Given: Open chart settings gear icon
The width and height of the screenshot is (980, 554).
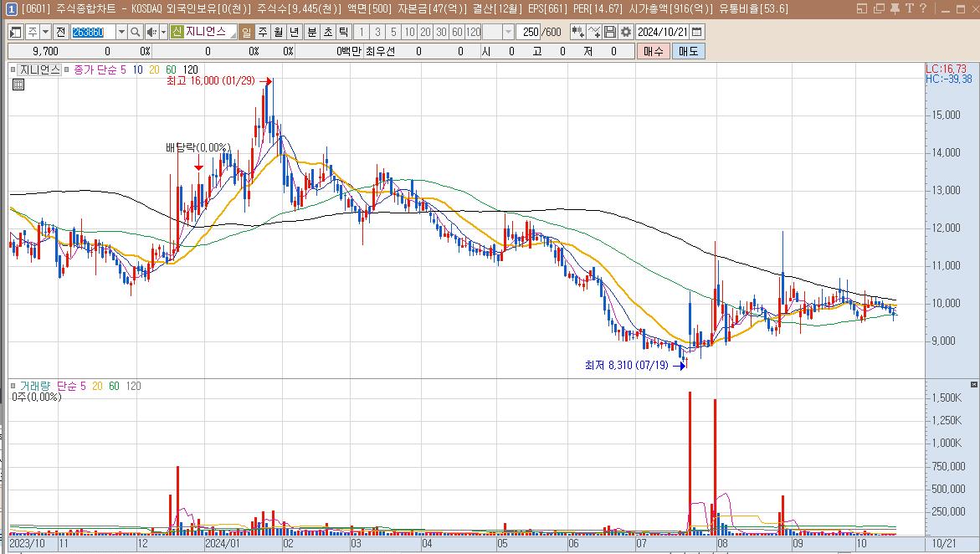Looking at the screenshot, I should click(x=626, y=32).
